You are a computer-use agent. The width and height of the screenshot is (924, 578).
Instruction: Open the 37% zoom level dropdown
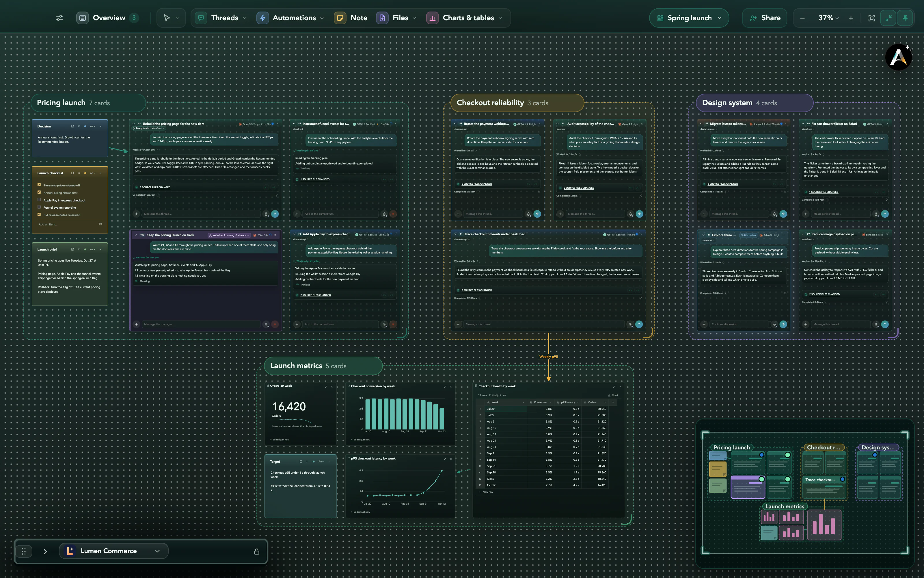[828, 18]
